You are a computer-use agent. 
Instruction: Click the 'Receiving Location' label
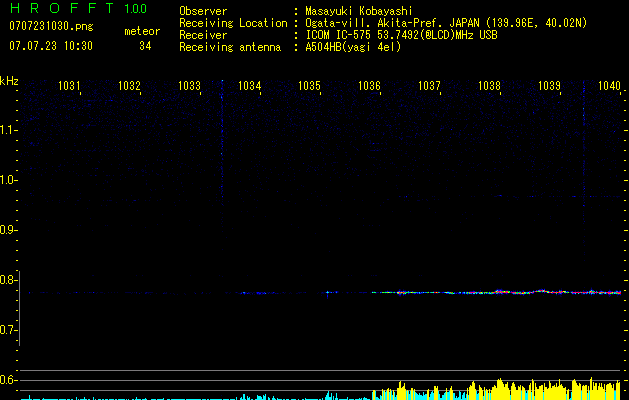233,23
